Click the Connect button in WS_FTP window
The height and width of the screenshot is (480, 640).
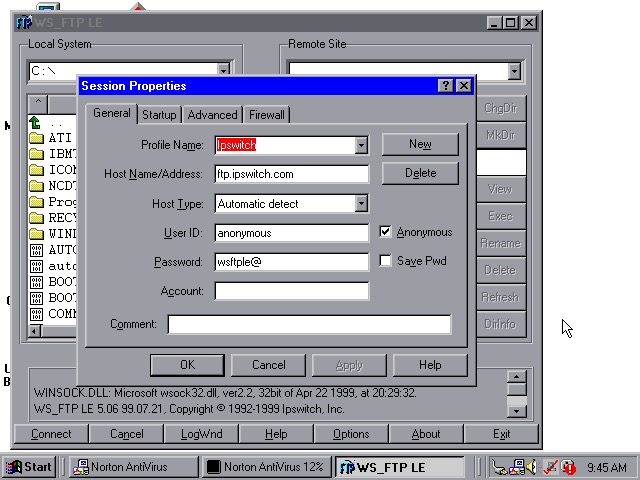[51, 434]
